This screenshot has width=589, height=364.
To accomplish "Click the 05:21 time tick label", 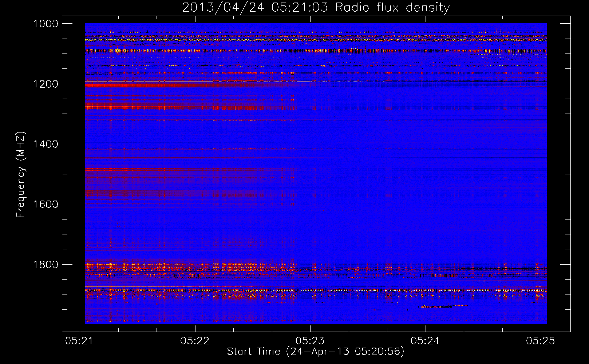I will [80, 341].
